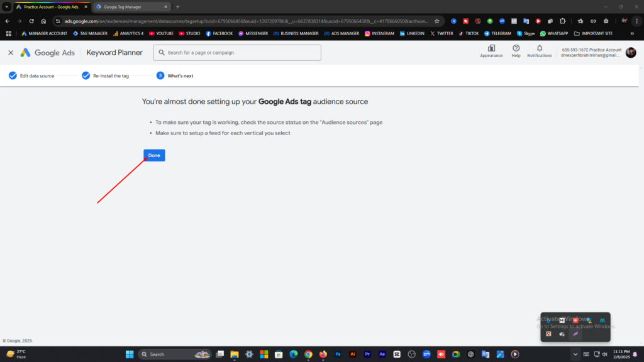Bookmark this page with the star icon
This screenshot has width=644, height=362.
[437, 21]
